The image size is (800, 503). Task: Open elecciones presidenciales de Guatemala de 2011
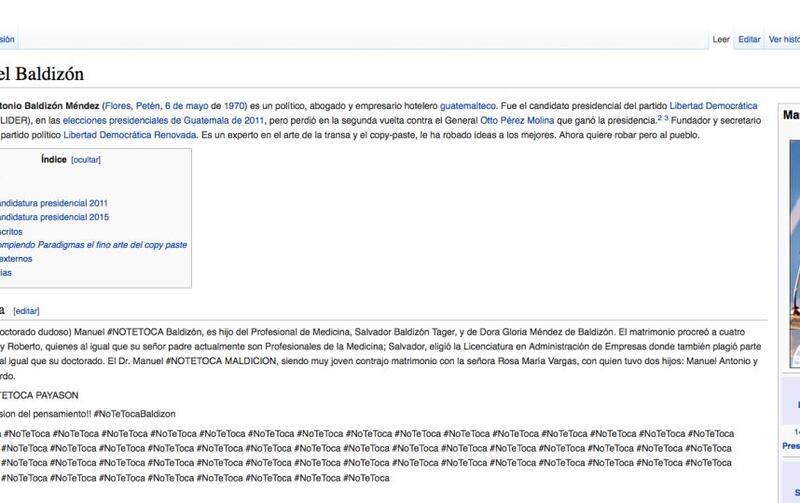(x=163, y=120)
